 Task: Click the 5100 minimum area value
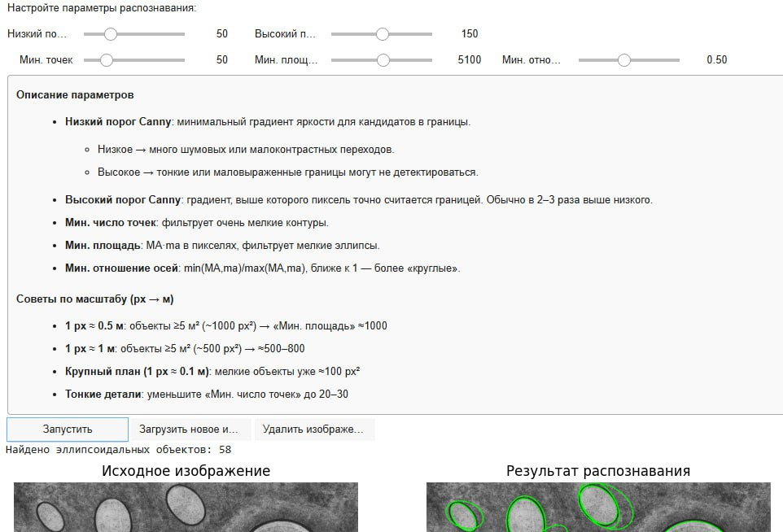coord(469,59)
